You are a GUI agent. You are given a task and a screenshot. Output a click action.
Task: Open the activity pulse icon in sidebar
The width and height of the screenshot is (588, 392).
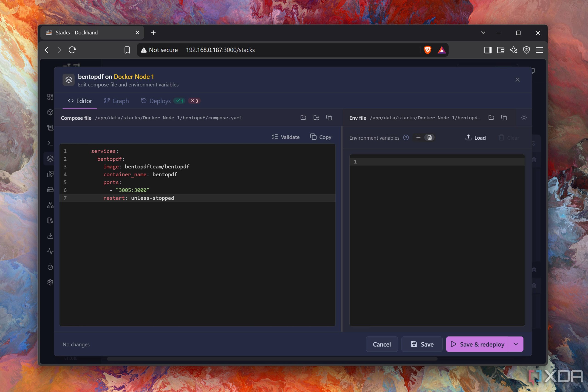[x=50, y=251]
